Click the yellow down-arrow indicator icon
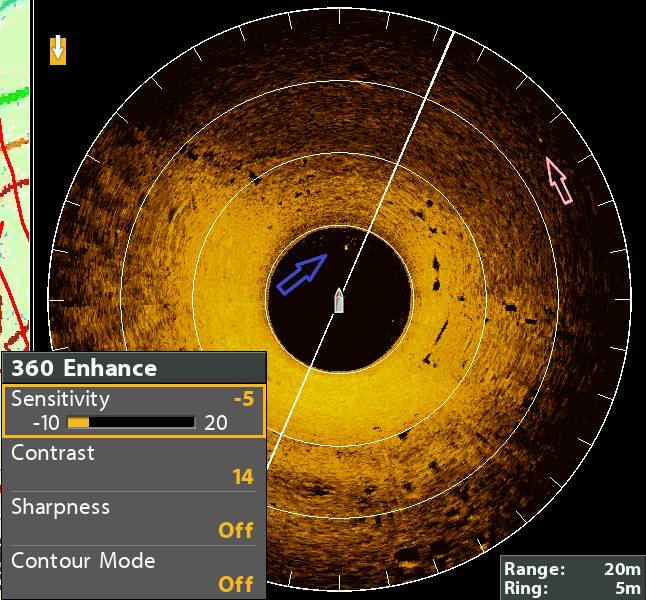This screenshot has width=646, height=600. [58, 50]
